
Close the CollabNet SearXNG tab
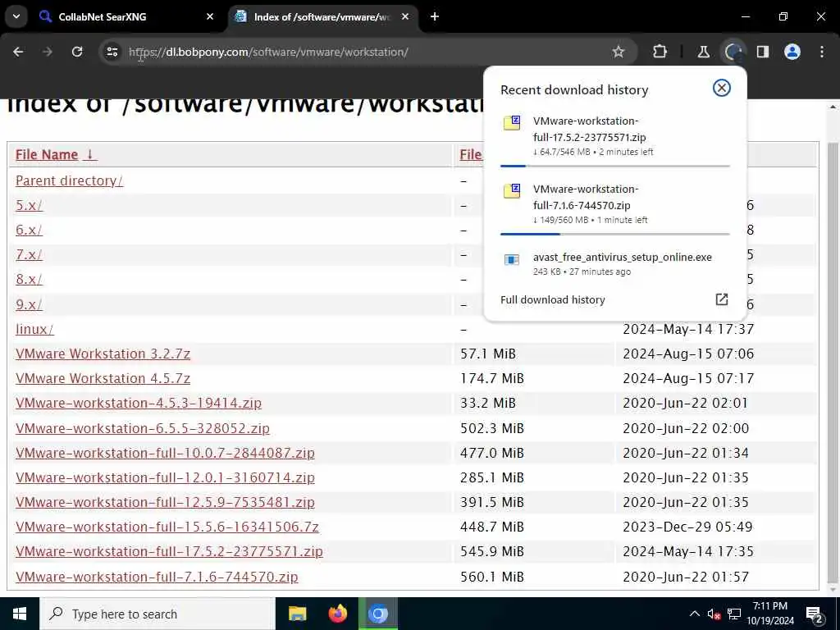(210, 16)
